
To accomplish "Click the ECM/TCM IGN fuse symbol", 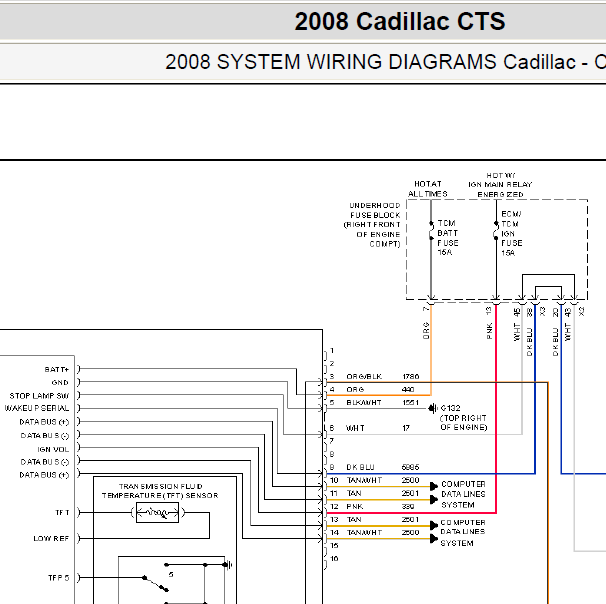I will tap(496, 230).
